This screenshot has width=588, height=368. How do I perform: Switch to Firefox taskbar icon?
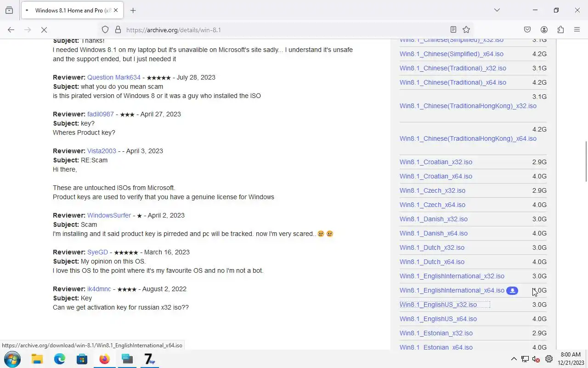105,359
